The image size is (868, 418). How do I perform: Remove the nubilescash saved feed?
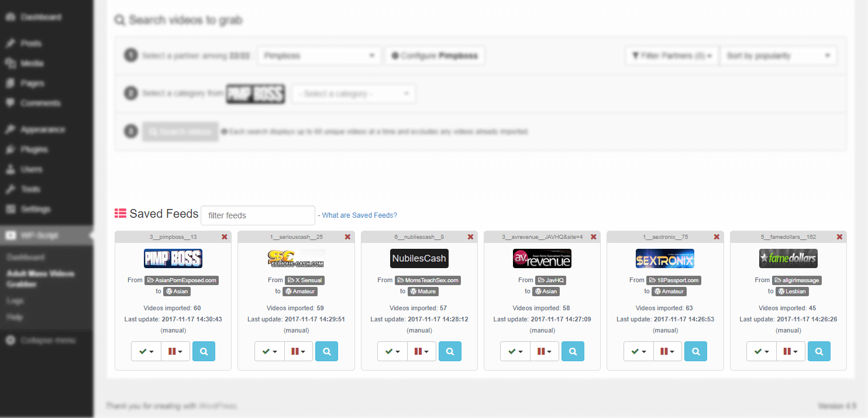[470, 237]
